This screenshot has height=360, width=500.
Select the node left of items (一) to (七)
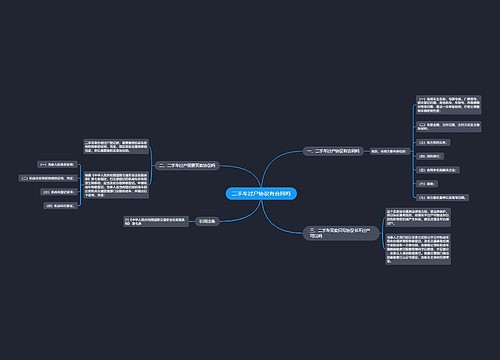[389, 151]
